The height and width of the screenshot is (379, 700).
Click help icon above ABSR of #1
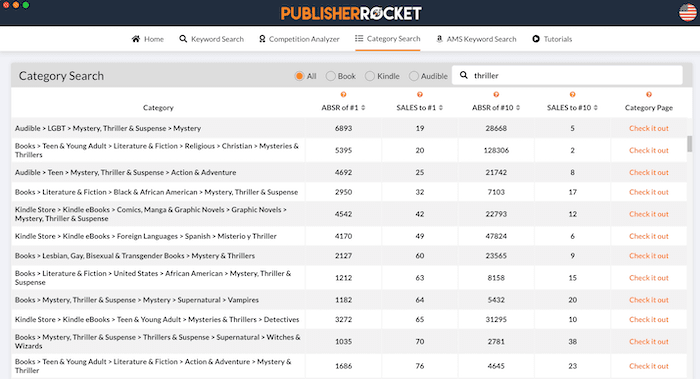tap(343, 95)
